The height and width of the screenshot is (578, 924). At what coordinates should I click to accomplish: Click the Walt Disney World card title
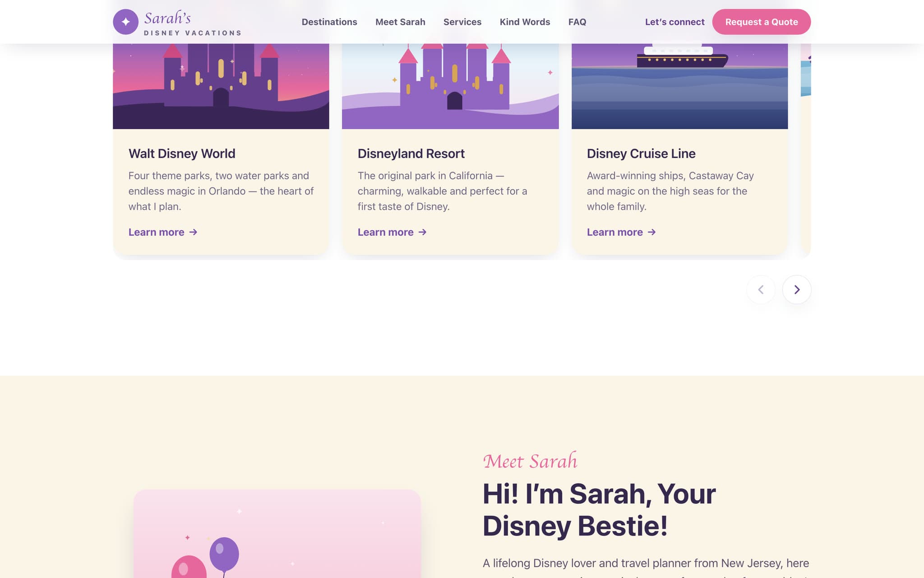(182, 154)
